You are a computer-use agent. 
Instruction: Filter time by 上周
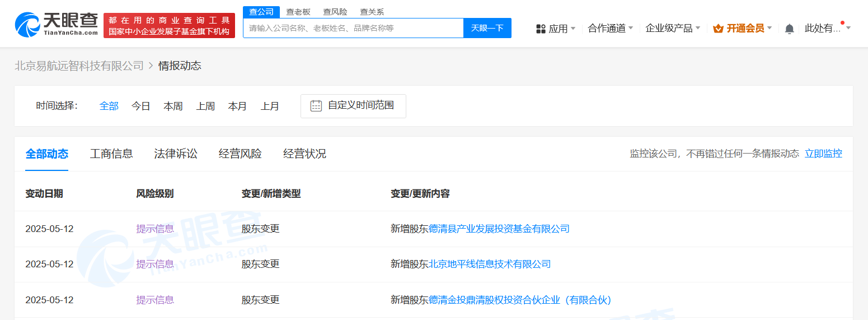point(205,106)
